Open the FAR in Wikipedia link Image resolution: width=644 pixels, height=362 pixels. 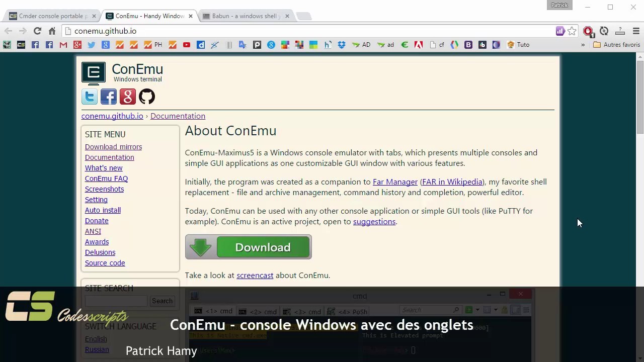click(452, 182)
